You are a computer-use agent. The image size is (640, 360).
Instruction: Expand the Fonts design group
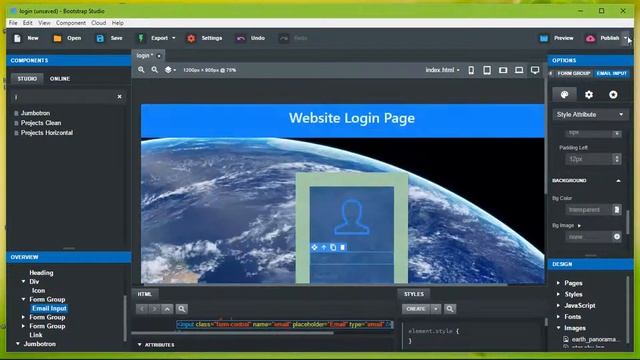[x=558, y=317]
